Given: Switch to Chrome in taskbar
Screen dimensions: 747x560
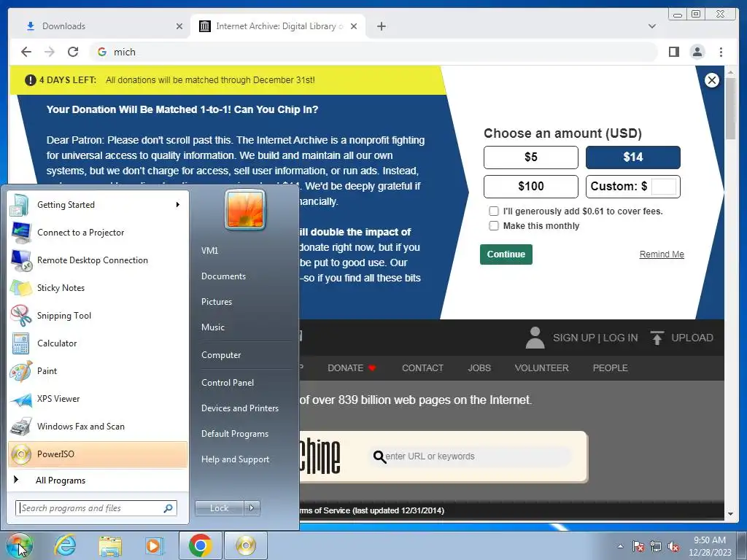Looking at the screenshot, I should pos(200,545).
